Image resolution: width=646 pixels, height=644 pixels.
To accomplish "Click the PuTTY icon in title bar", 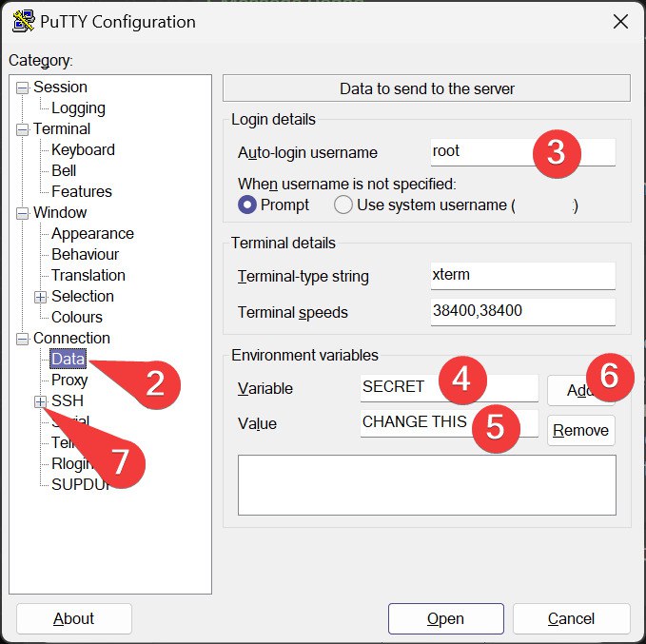I will pyautogui.click(x=18, y=21).
